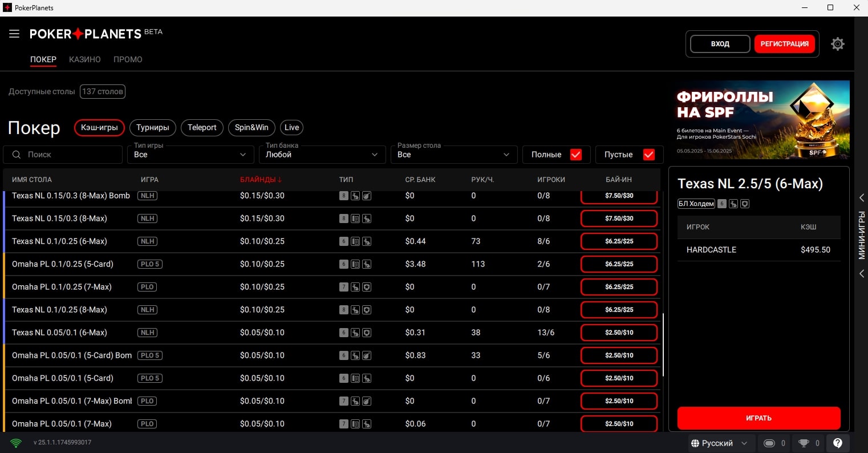Expand the Русский language selector
This screenshot has width=868, height=453.
pyautogui.click(x=719, y=443)
